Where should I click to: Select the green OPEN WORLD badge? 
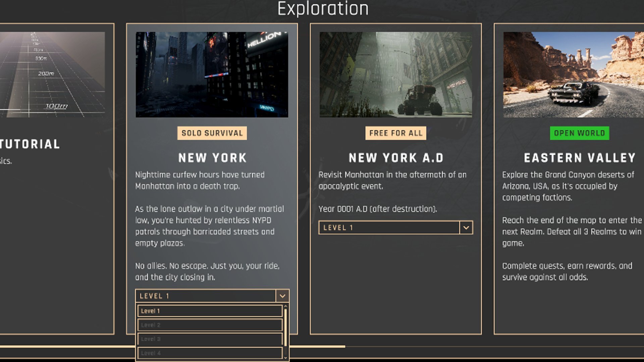coord(579,133)
